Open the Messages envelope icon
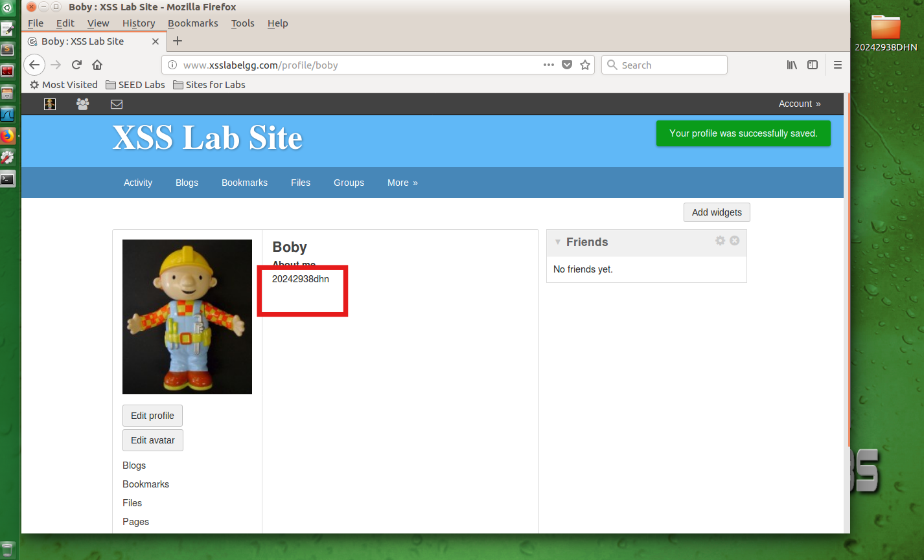The height and width of the screenshot is (560, 924). pyautogui.click(x=117, y=104)
